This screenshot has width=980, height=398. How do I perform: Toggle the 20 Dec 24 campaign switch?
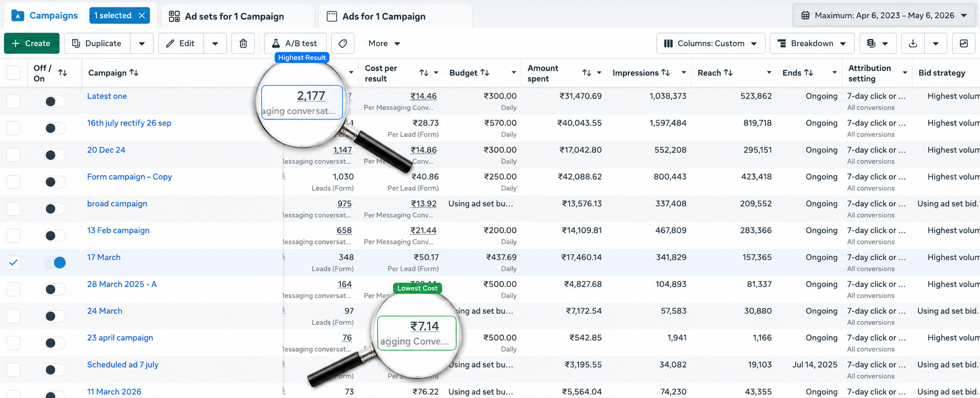click(54, 155)
